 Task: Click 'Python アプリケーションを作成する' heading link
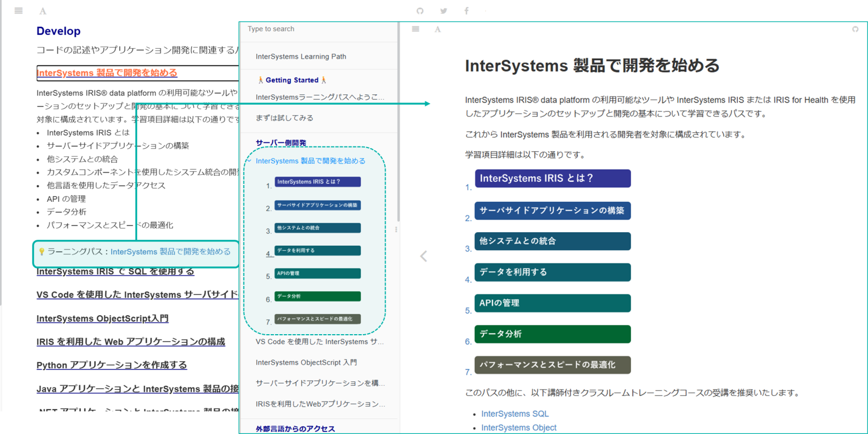[112, 365]
